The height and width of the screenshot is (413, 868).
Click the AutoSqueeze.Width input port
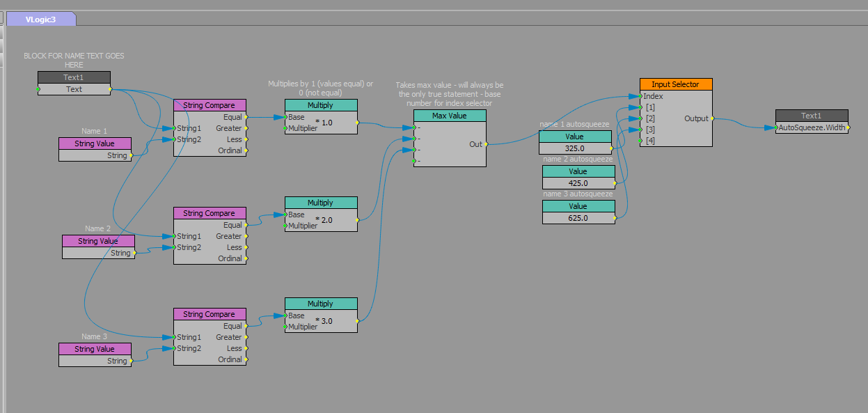tap(776, 127)
